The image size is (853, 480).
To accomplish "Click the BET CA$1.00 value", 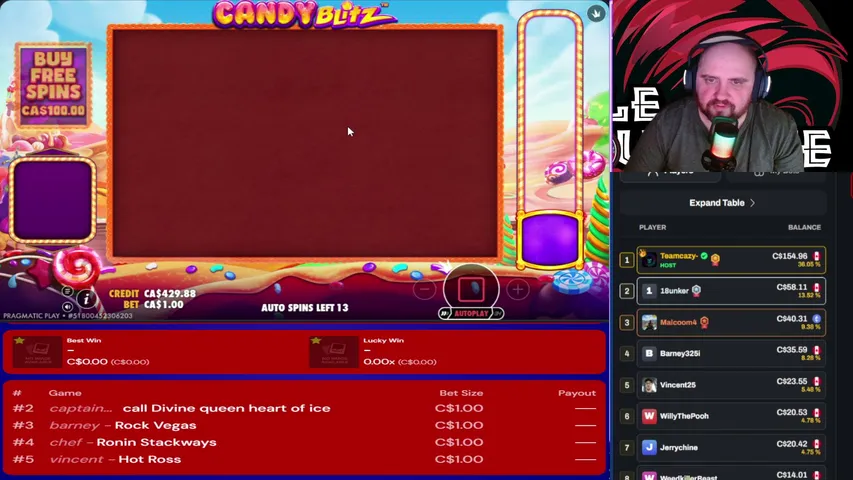I will [163, 305].
